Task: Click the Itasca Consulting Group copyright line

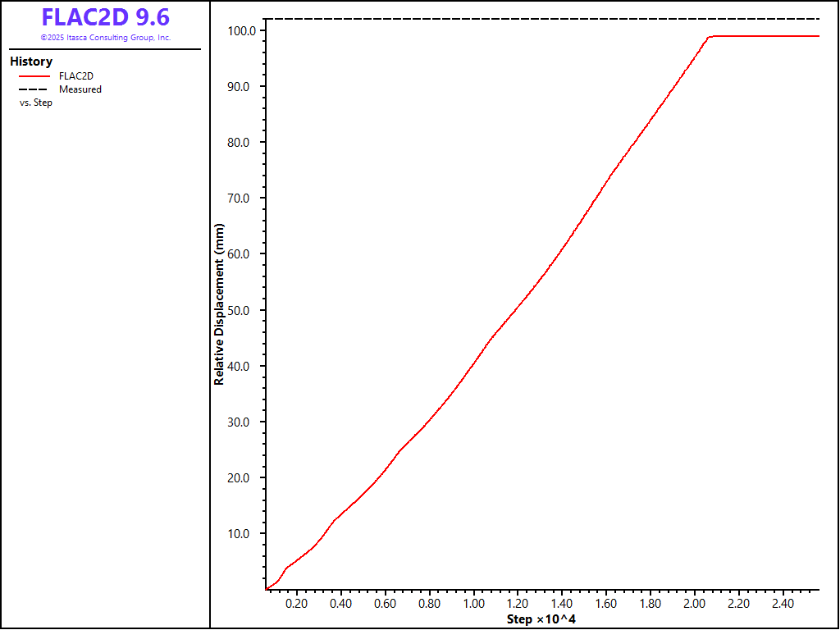Action: tap(105, 38)
